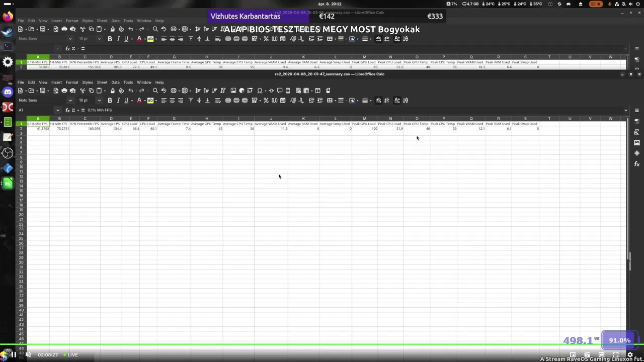Toggle Align Right in front Calc window

[x=181, y=100]
